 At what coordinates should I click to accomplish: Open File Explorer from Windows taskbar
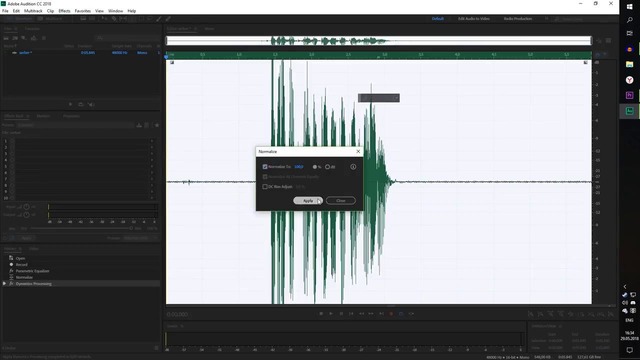[x=629, y=64]
